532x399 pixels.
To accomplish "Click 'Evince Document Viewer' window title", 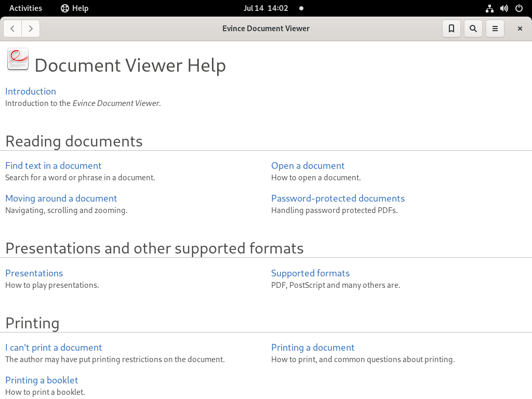I will click(x=266, y=29).
